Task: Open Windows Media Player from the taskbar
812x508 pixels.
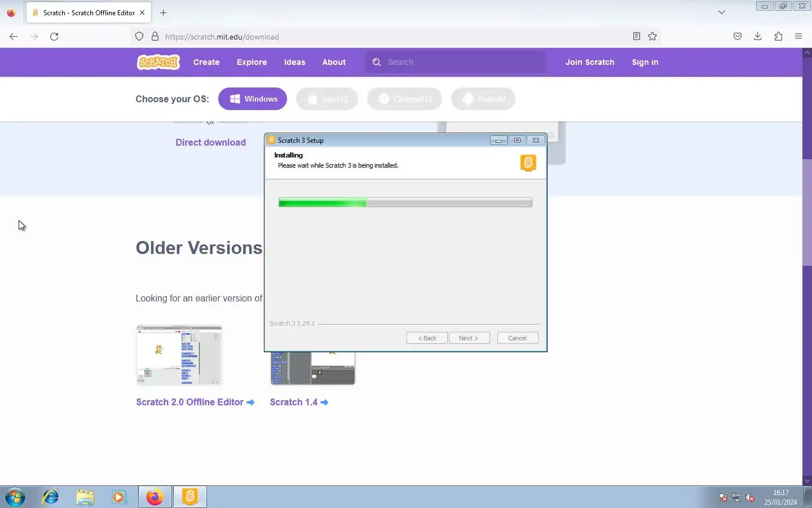Action: [x=119, y=497]
